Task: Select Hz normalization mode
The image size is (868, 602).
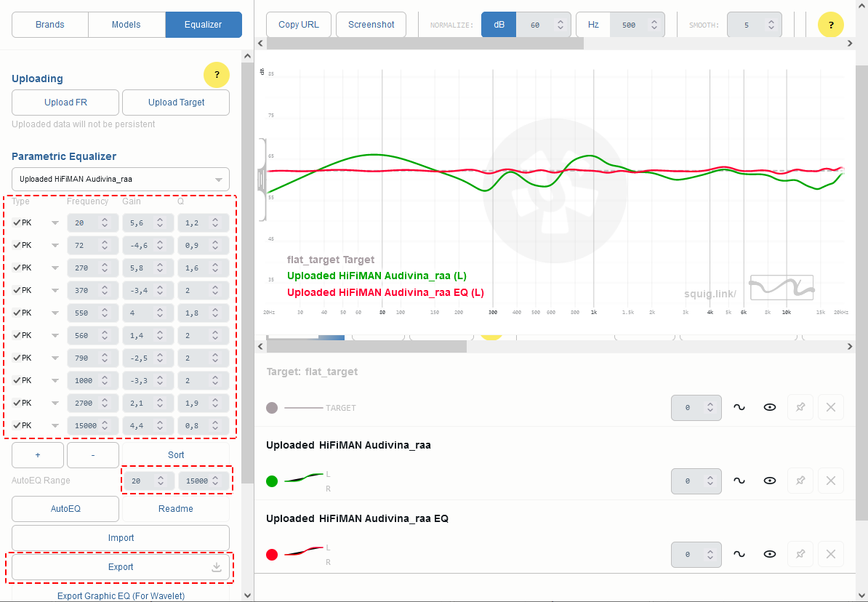Action: coord(593,25)
